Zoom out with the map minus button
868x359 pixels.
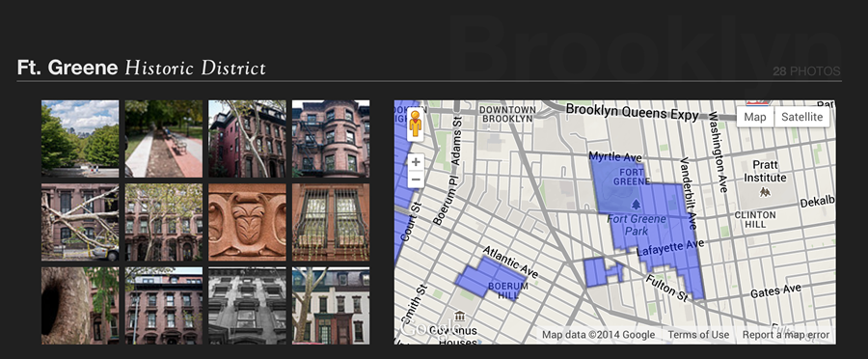tap(415, 179)
